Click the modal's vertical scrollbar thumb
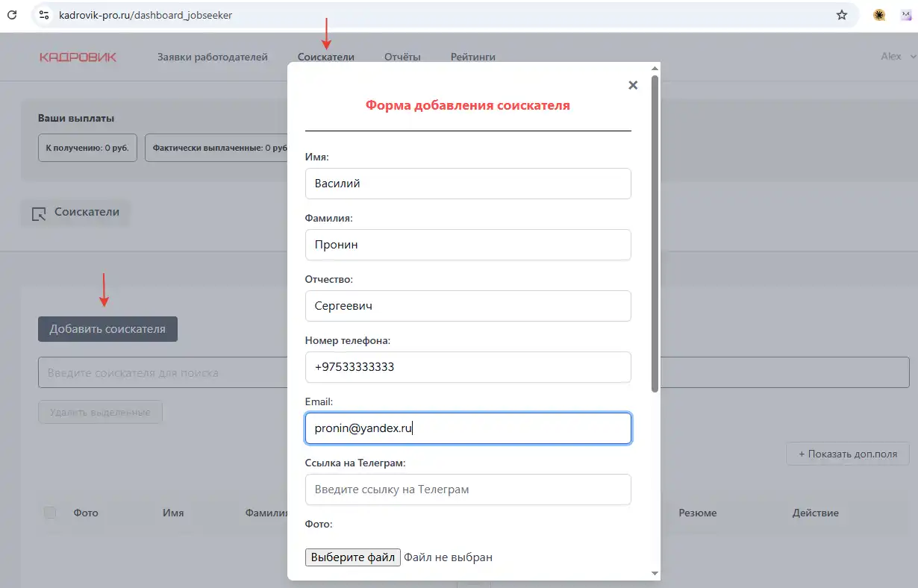Screen dimensions: 918x588 tap(655, 233)
